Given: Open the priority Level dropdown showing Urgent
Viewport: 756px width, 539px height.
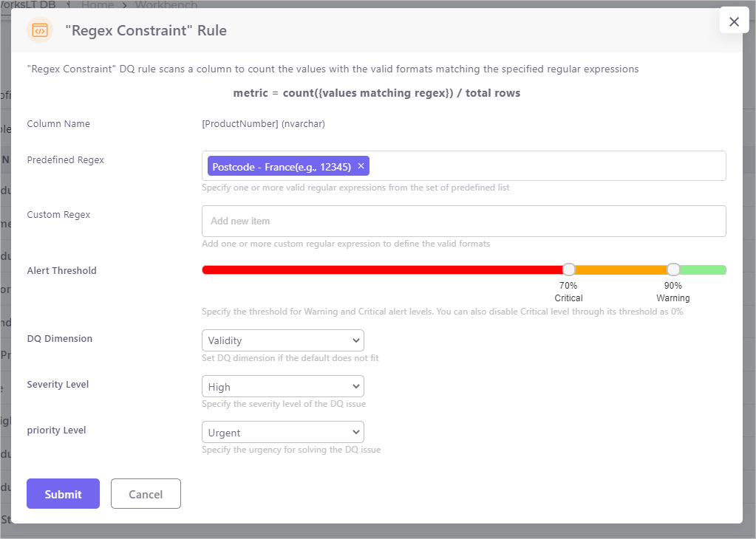Looking at the screenshot, I should pos(282,432).
